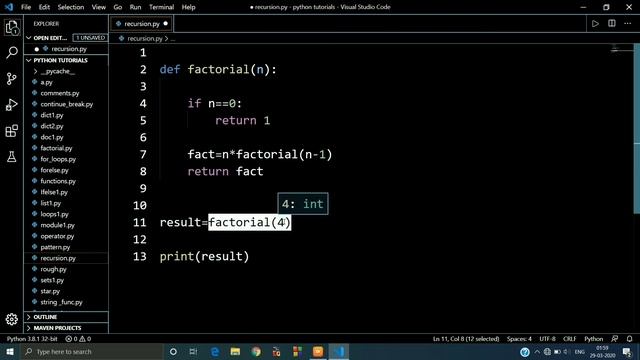
Task: Click the blue help icon in system tray
Action: pyautogui.click(x=525, y=351)
